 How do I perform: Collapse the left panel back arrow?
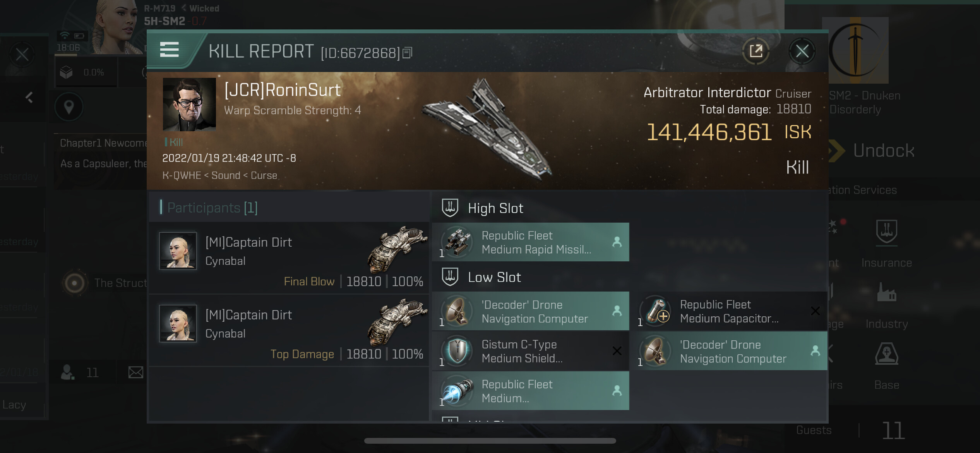click(x=29, y=97)
